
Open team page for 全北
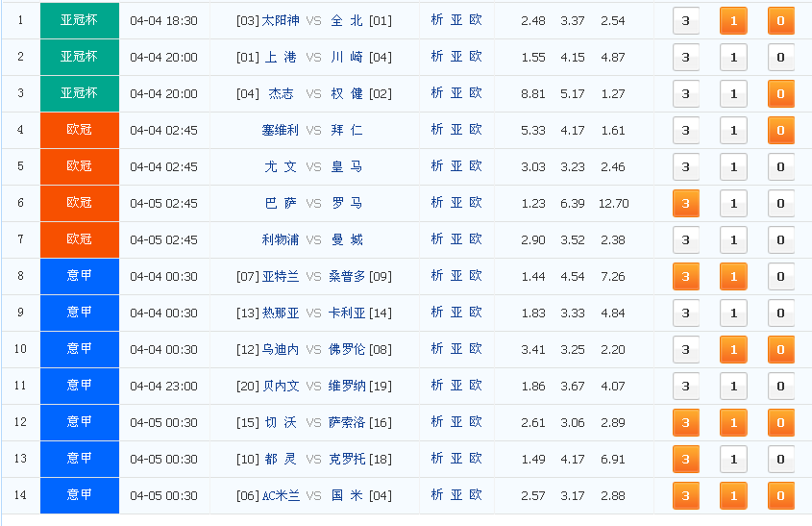click(x=347, y=21)
